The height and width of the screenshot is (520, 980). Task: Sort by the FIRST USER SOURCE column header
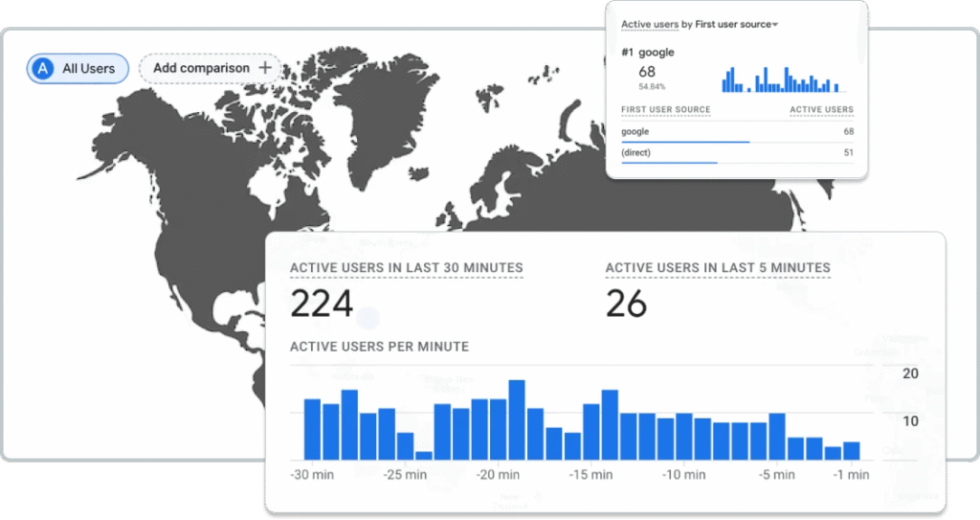coord(665,110)
